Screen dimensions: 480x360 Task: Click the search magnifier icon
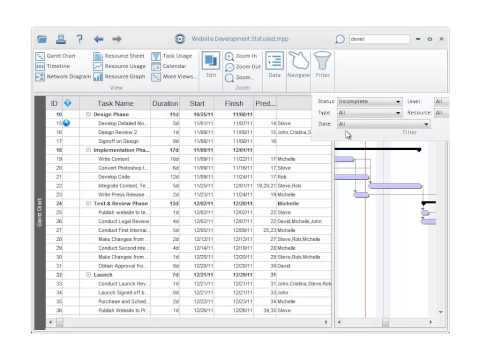point(340,39)
